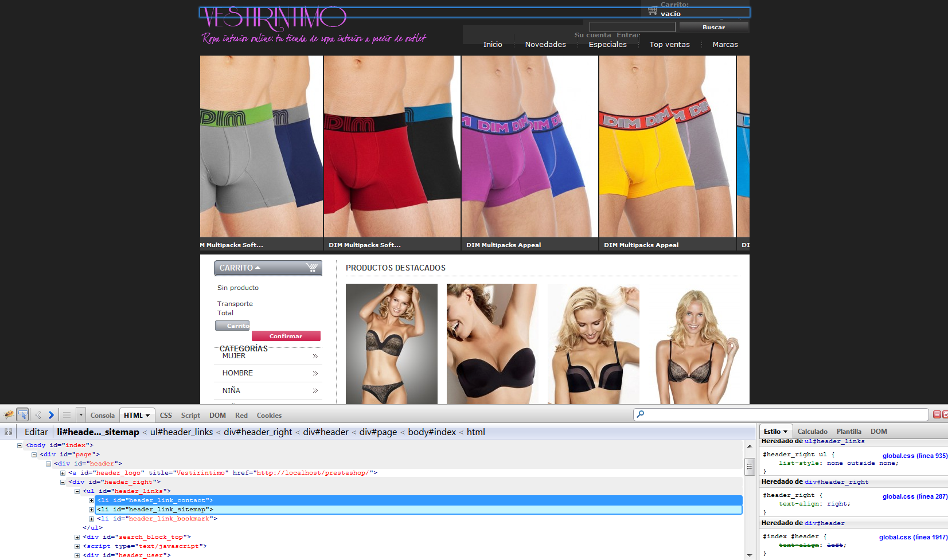Open the Script panel
This screenshot has width=948, height=560.
click(190, 416)
